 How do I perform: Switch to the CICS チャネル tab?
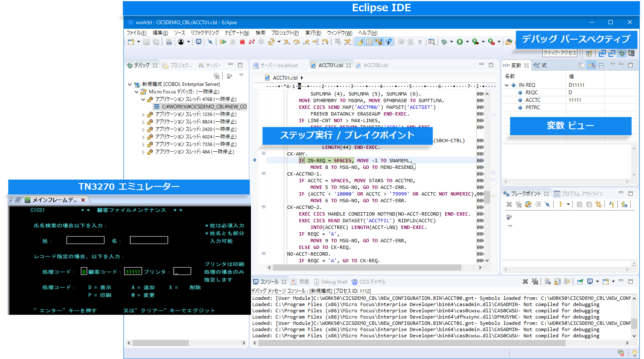point(368,282)
